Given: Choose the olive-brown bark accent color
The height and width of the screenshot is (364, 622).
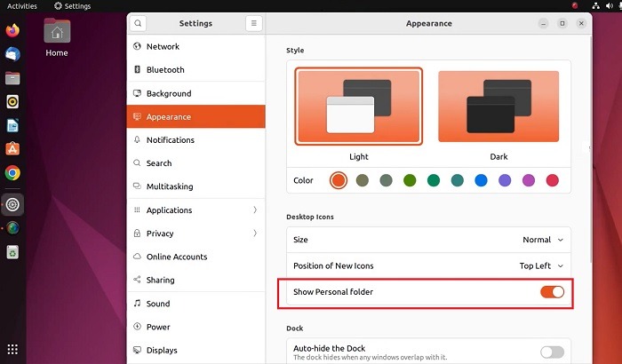Looking at the screenshot, I should [363, 180].
